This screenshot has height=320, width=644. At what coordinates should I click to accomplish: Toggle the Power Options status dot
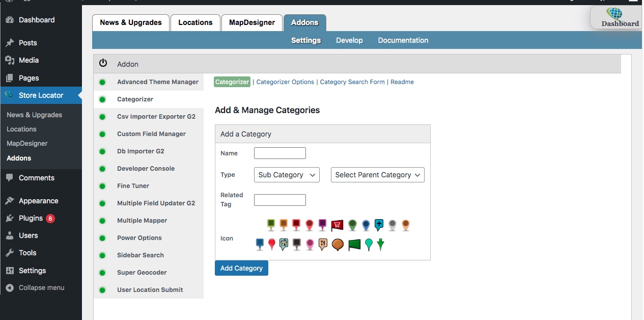tap(102, 238)
